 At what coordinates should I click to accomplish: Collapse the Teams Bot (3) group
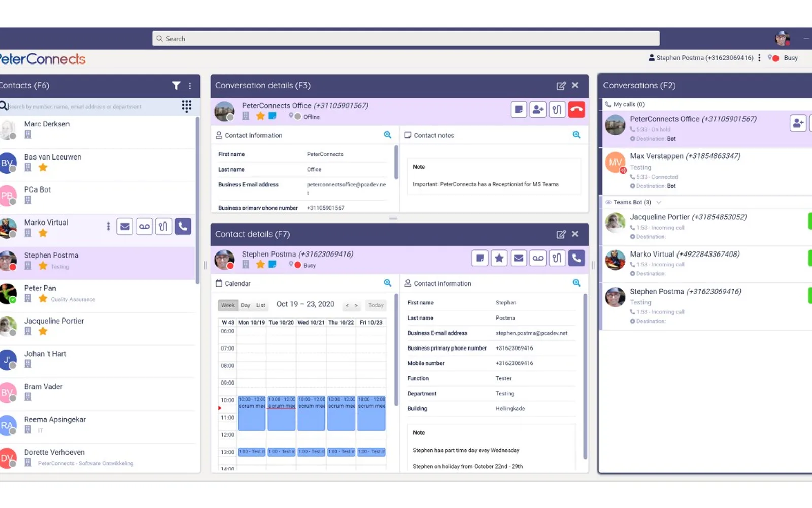pos(659,202)
